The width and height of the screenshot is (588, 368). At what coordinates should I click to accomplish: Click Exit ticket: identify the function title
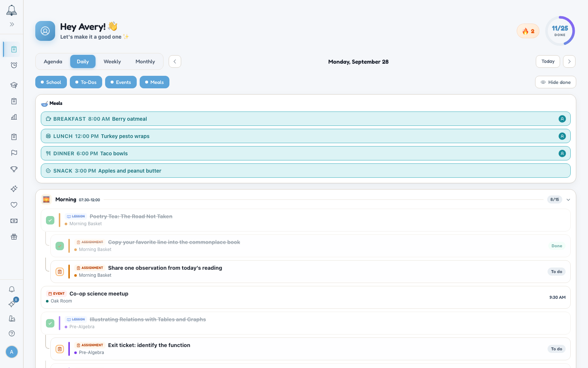(x=149, y=345)
